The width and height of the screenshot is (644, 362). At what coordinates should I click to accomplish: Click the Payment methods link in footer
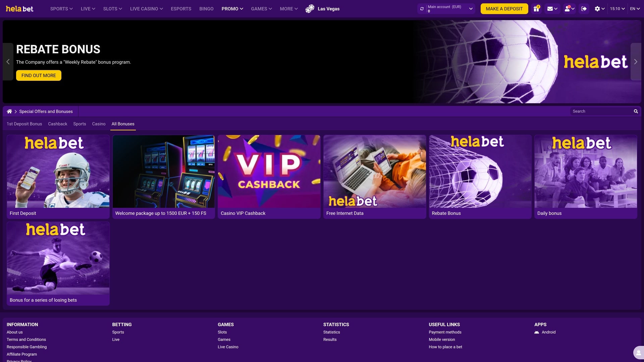pos(445,332)
